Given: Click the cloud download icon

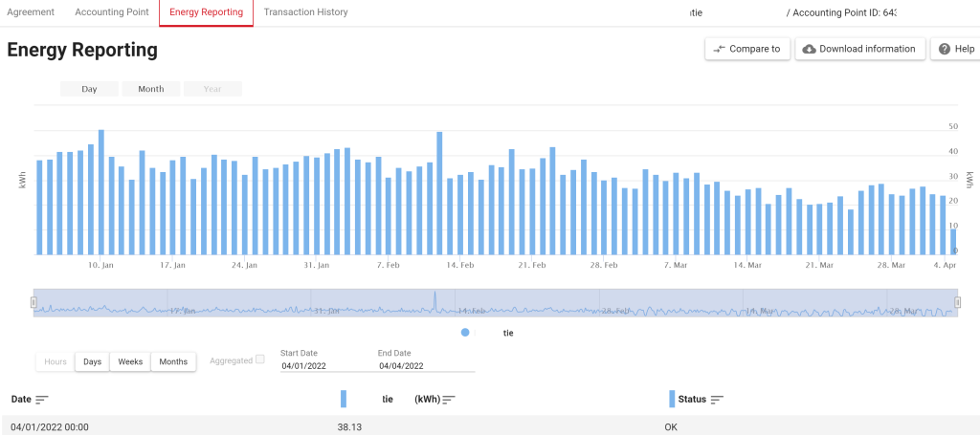Looking at the screenshot, I should click(x=809, y=49).
